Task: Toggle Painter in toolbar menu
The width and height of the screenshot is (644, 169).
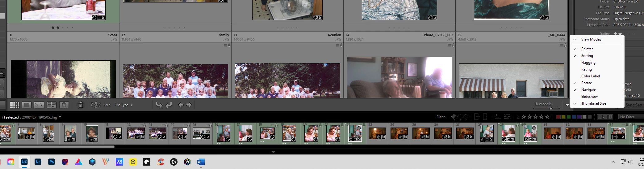Action: [597, 49]
